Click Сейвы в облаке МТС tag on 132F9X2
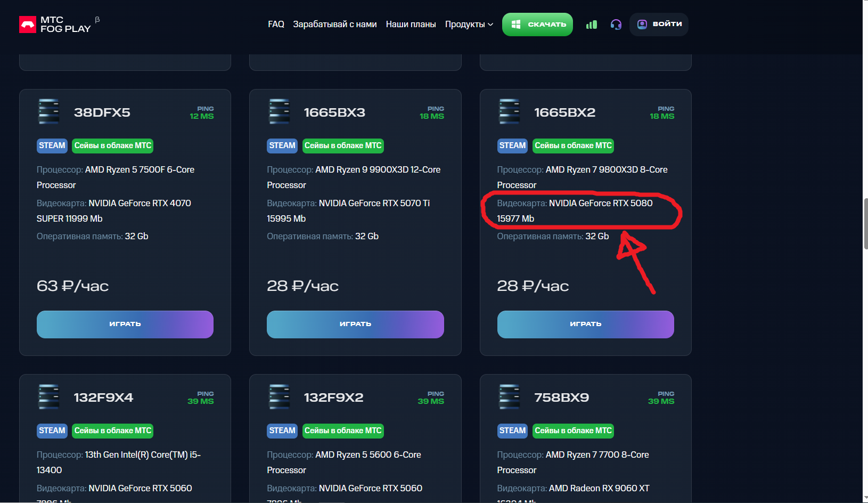 click(343, 431)
